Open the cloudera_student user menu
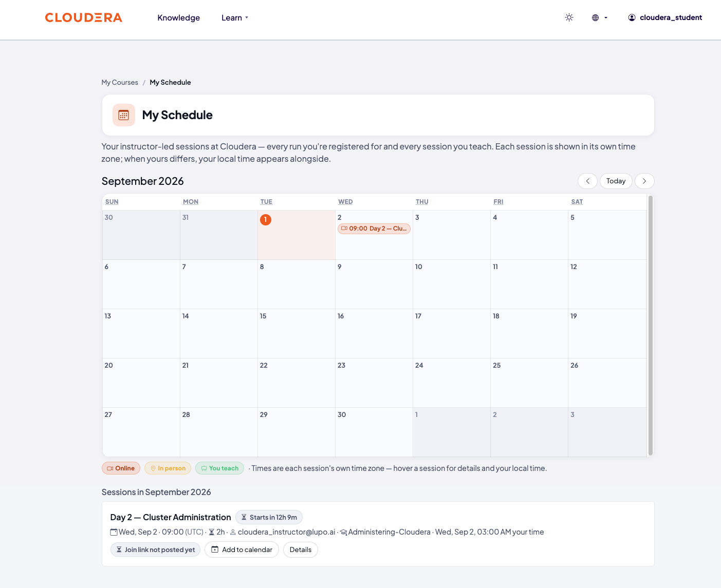The image size is (721, 588). click(665, 17)
